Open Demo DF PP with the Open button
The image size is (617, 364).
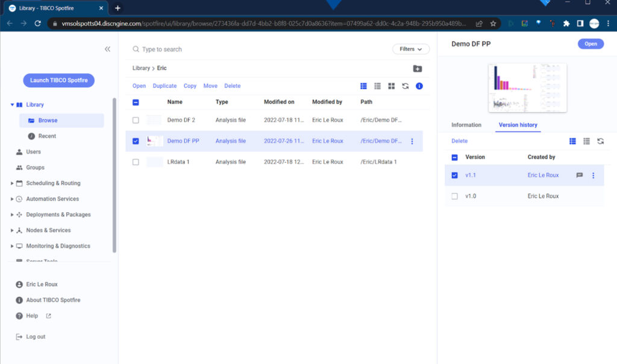click(x=590, y=43)
